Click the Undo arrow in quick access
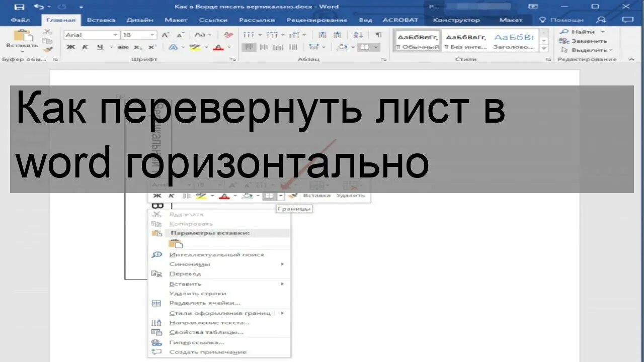 click(39, 7)
